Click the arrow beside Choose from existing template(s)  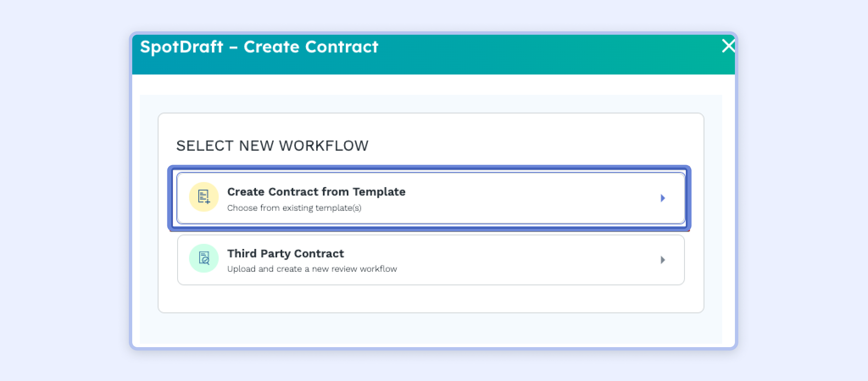pyautogui.click(x=663, y=198)
